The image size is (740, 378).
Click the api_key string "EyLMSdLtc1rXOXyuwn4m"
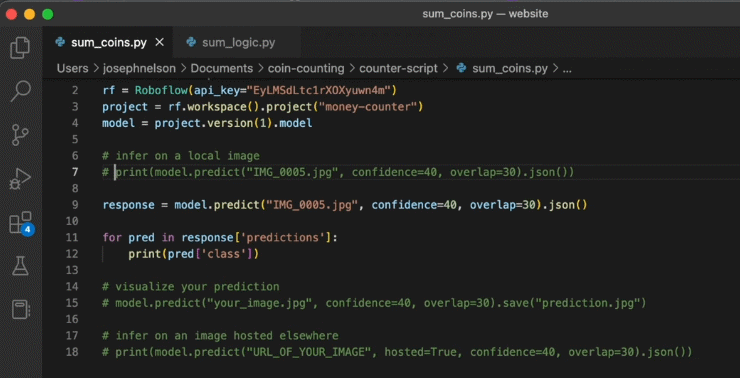(x=319, y=90)
